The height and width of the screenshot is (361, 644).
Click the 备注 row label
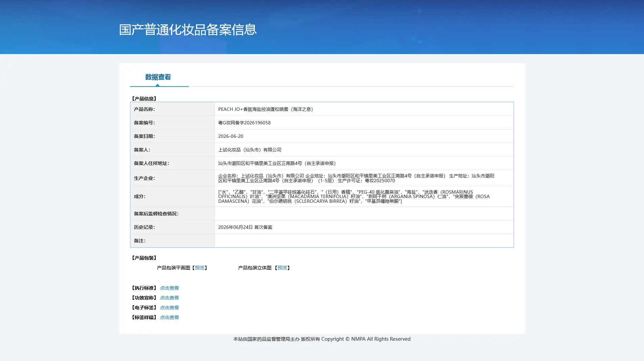140,241
